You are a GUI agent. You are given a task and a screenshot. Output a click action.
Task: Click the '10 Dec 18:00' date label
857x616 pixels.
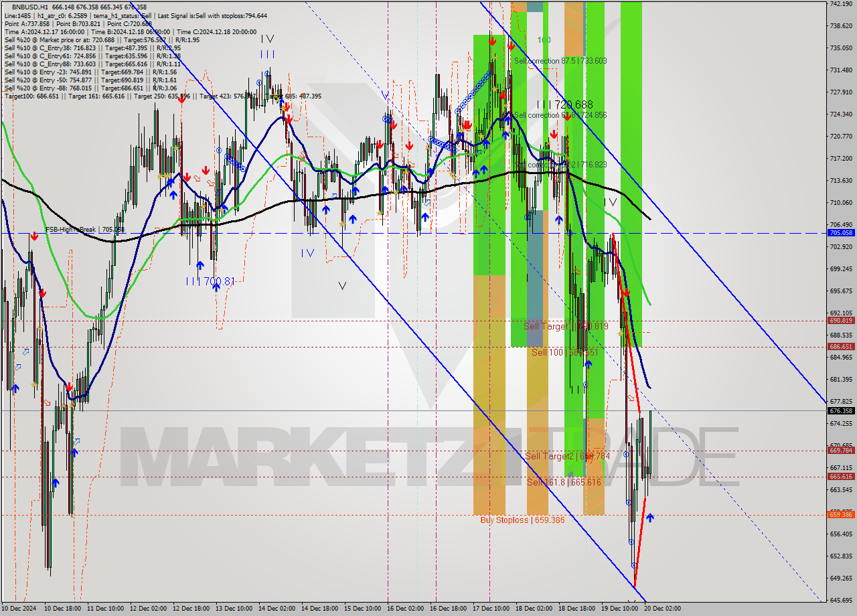tap(62, 609)
